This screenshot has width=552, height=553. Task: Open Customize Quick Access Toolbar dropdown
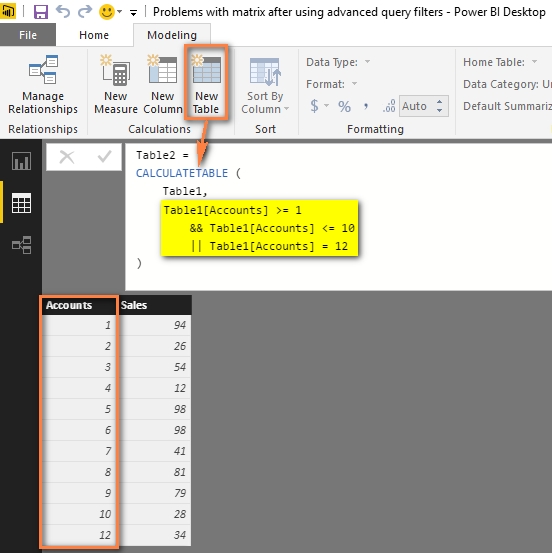133,13
